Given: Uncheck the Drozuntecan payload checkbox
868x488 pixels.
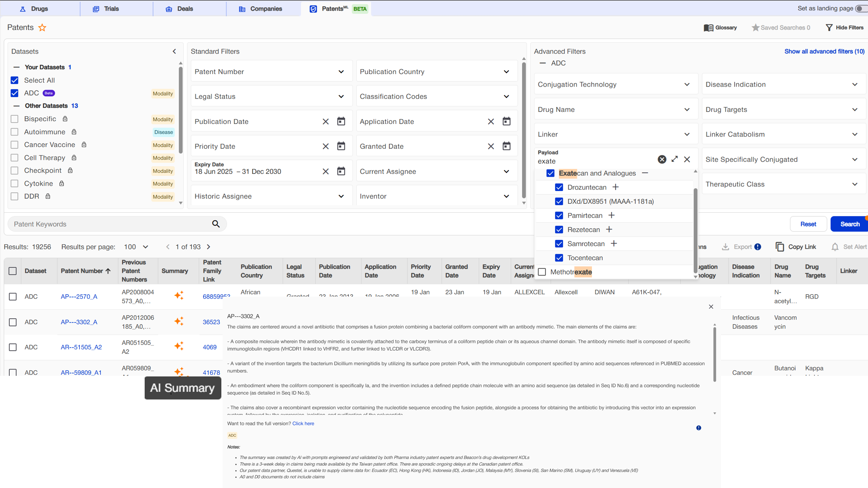Looking at the screenshot, I should coord(559,187).
